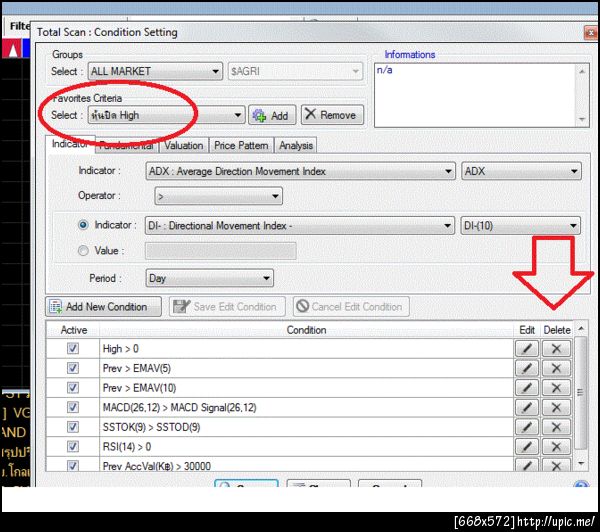600x532 pixels.
Task: Open the Period Day dropdown
Action: [209, 278]
